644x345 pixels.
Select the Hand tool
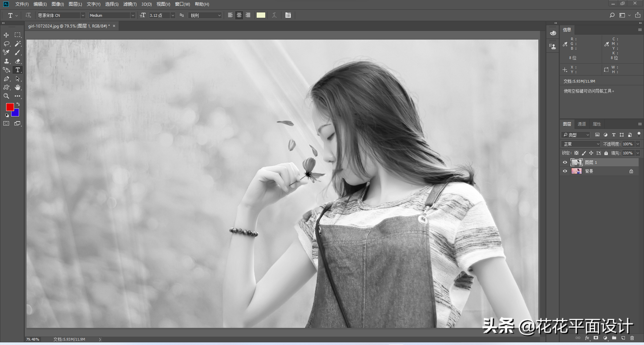pos(17,87)
